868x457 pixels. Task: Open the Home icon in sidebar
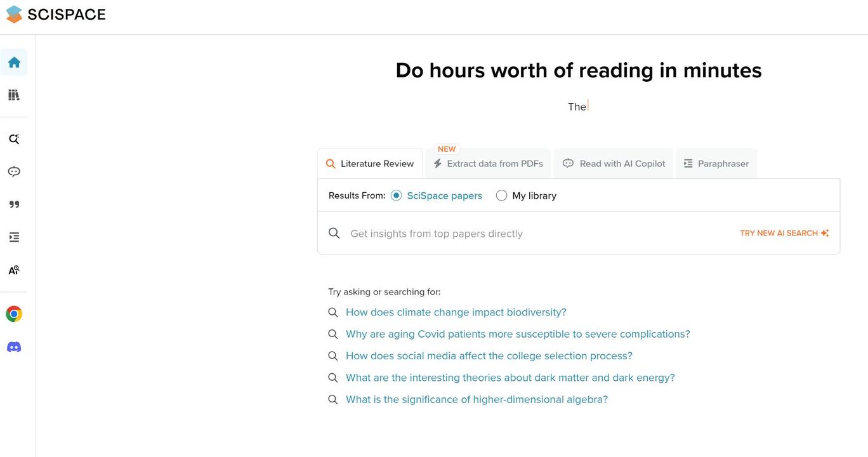pos(14,62)
